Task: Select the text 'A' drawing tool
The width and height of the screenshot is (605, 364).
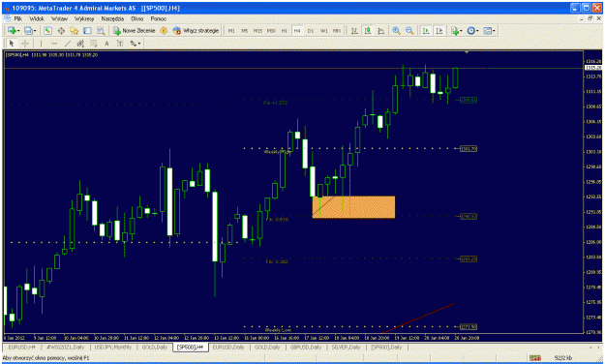Action: coord(106,44)
